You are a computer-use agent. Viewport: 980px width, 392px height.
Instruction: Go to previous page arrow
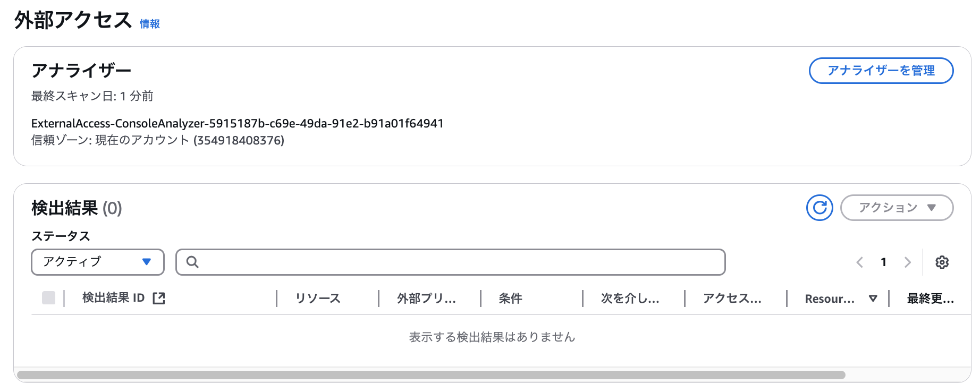[x=859, y=262]
